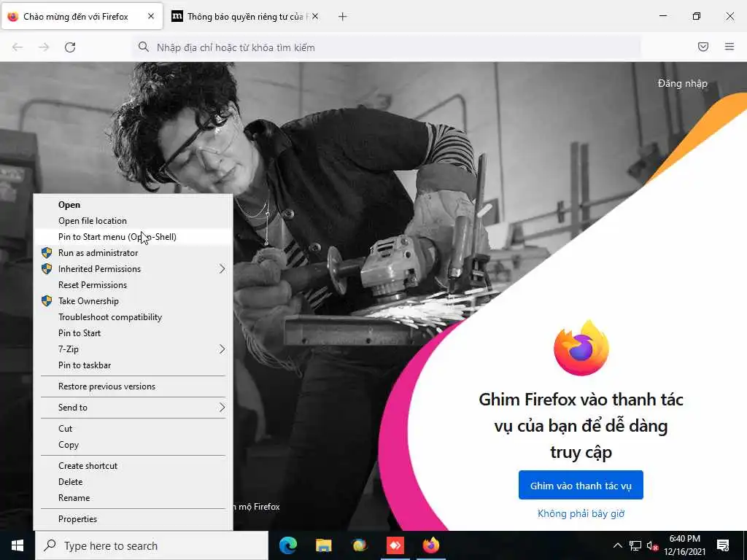Image resolution: width=747 pixels, height=560 pixels.
Task: Click the search magnifier in the address bar
Action: (144, 47)
